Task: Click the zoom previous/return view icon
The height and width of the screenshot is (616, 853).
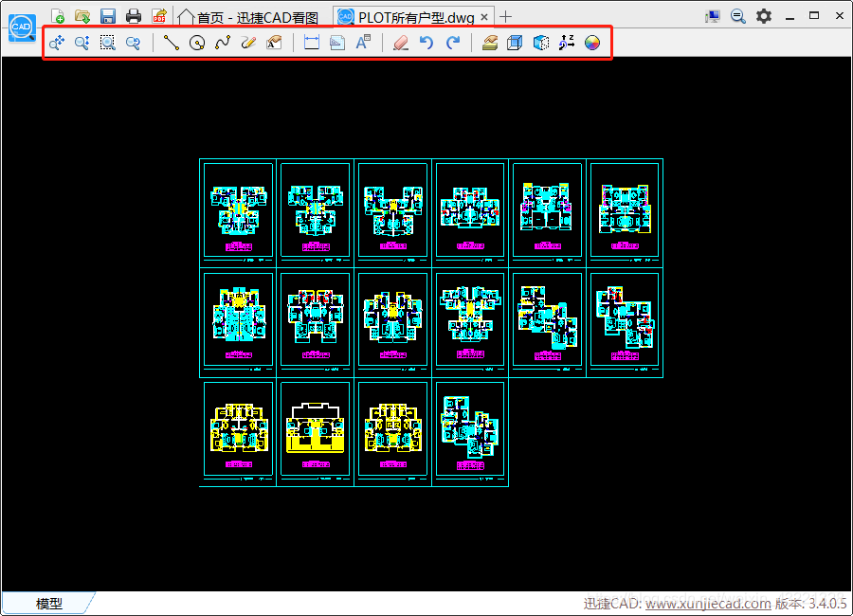Action: coord(134,43)
